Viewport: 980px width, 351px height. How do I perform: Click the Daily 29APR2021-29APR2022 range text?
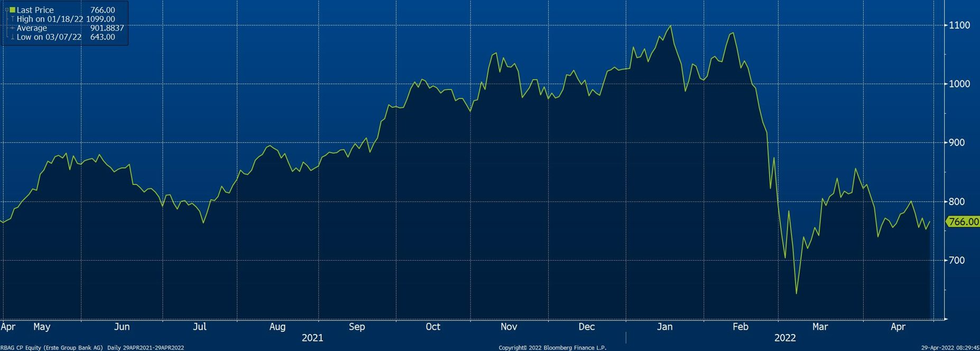(x=146, y=348)
